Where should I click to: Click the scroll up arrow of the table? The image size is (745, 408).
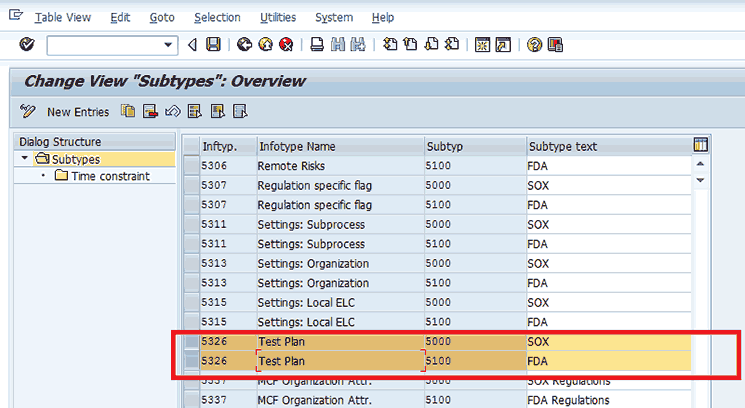click(700, 165)
